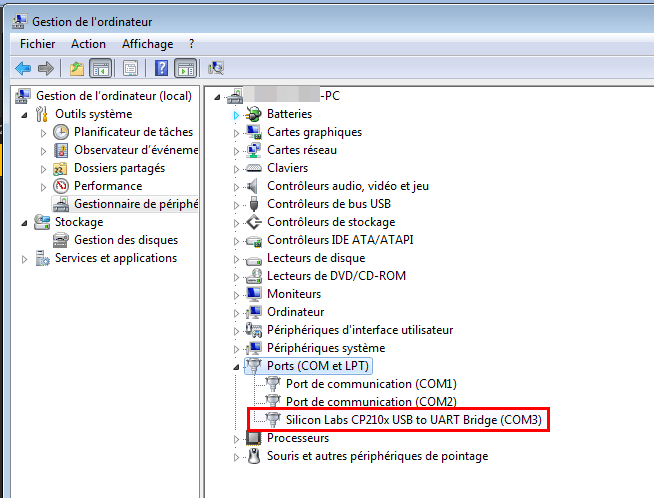Expand Services et applications node
Image resolution: width=654 pixels, height=498 pixels.
(x=26, y=258)
